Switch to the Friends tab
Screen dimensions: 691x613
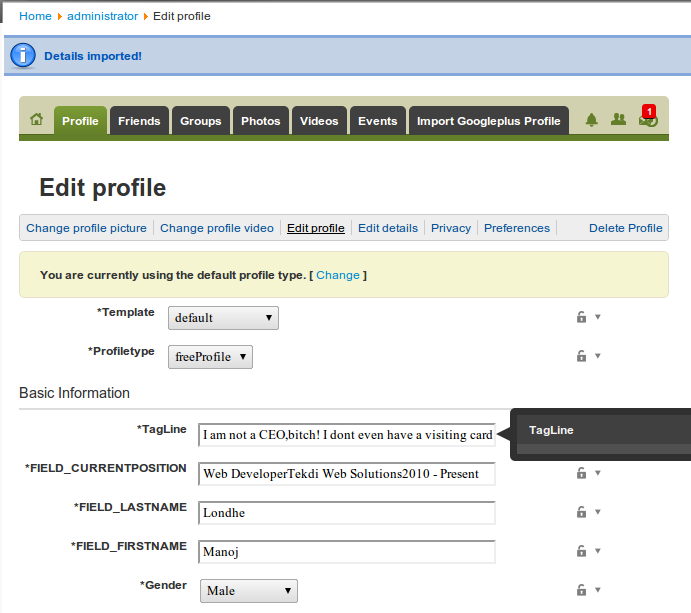(x=139, y=121)
